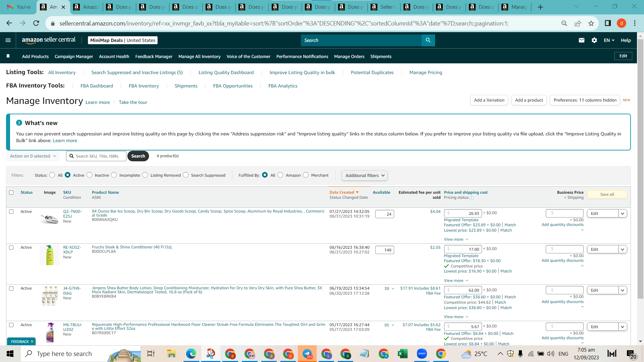Toggle the browser side panel icon

click(x=608, y=23)
